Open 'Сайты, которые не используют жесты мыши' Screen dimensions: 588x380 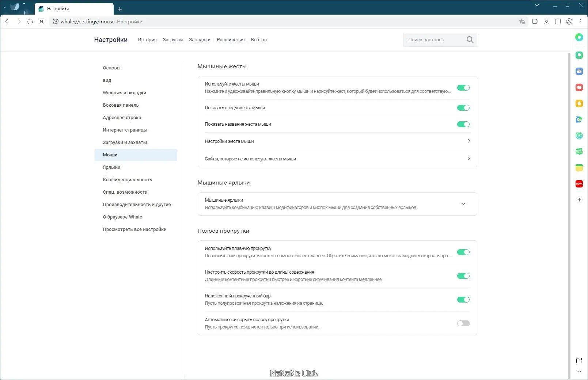468,159
